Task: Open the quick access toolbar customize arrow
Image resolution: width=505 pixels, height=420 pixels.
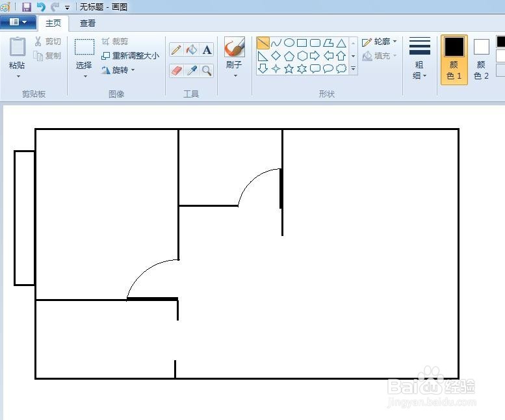Action: (67, 7)
